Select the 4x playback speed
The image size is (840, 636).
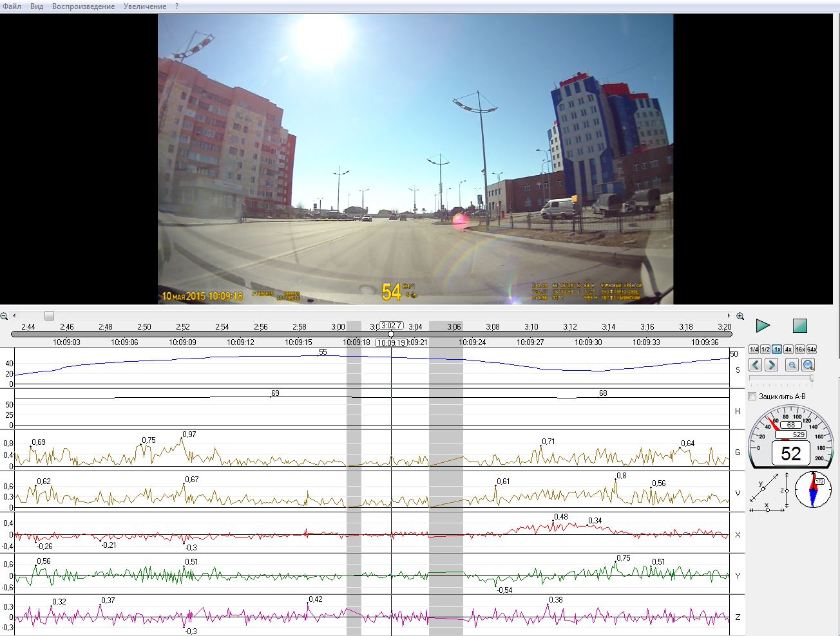point(788,350)
